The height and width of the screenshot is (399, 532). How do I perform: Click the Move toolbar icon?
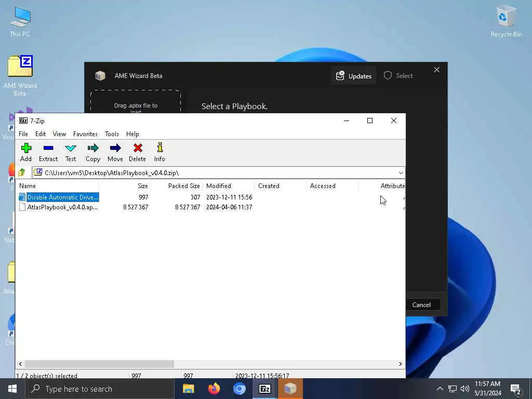[x=115, y=152]
